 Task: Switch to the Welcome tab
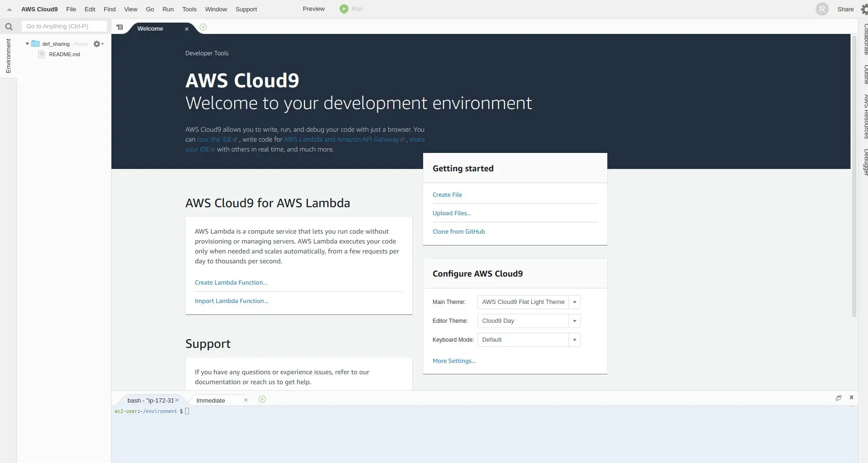[x=150, y=29]
